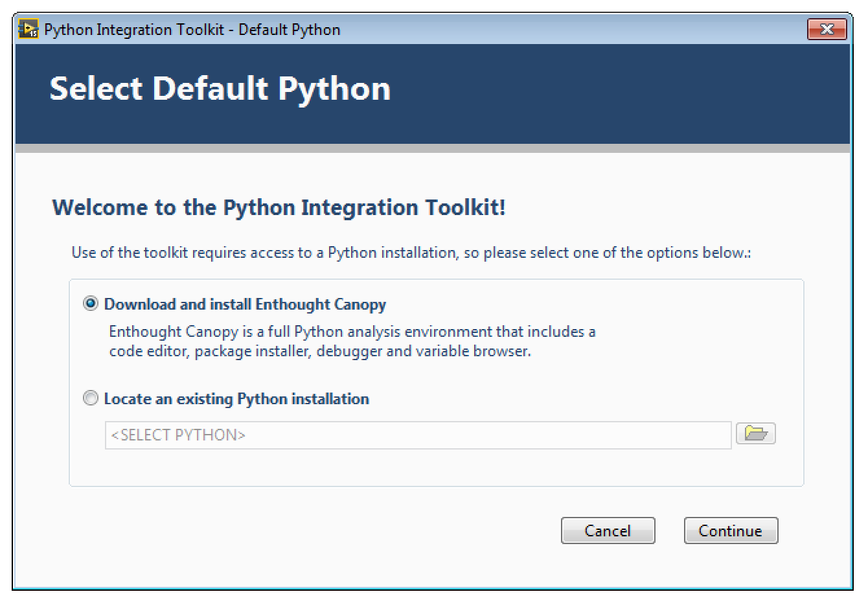
Task: Click the 'Use of the toolkit requires' instruction text
Action: pos(411,253)
